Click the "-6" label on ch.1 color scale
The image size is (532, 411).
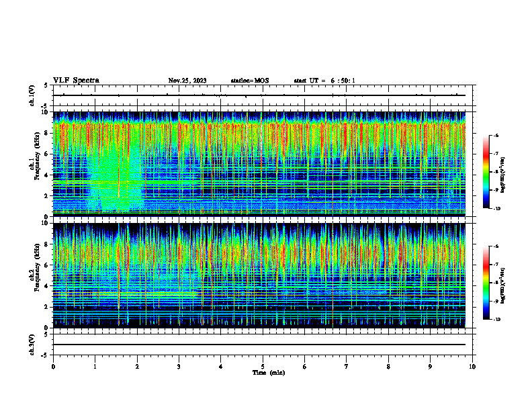pos(496,135)
